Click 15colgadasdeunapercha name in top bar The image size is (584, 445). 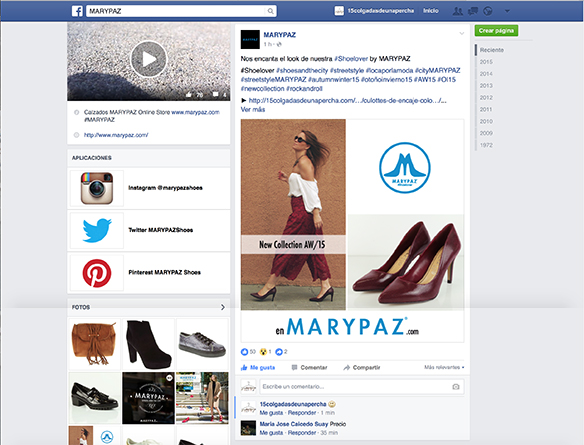click(381, 11)
